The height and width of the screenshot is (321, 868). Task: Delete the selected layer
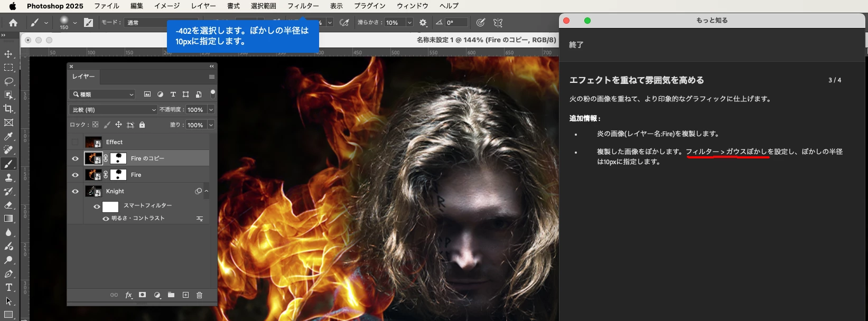coord(200,295)
